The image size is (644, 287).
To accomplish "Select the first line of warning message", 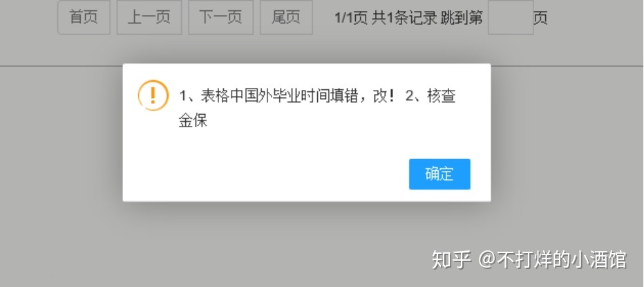I will pos(317,97).
